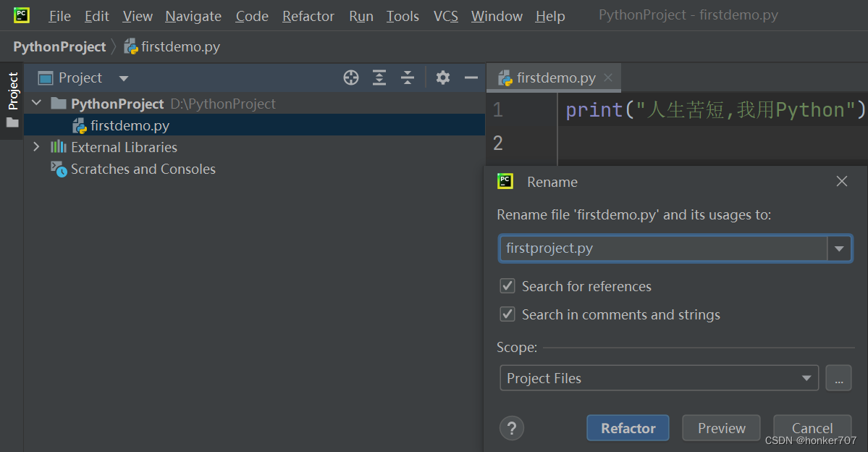The width and height of the screenshot is (868, 452).
Task: Click the scope ellipsis browse button
Action: click(x=838, y=378)
